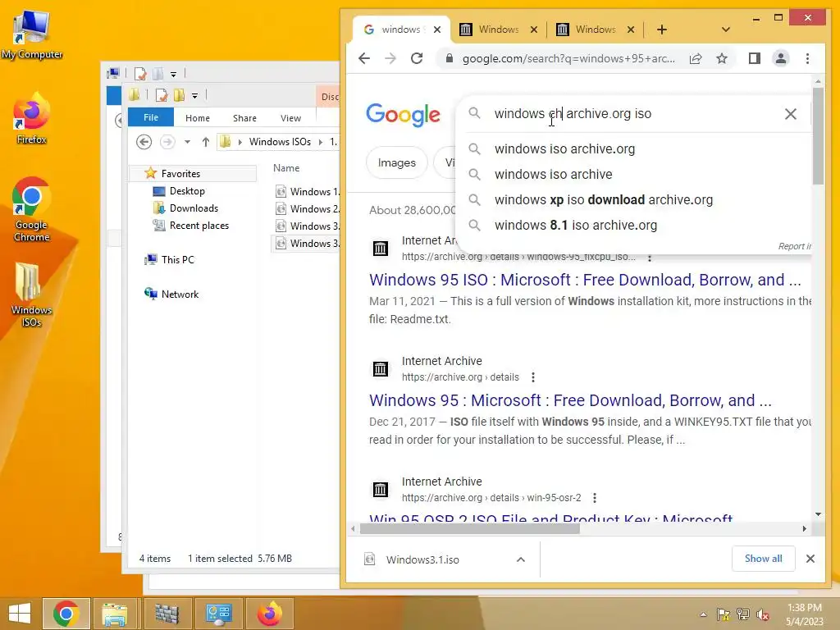Image resolution: width=840 pixels, height=630 pixels.
Task: Click Explorer's Back navigation arrow
Action: (144, 142)
